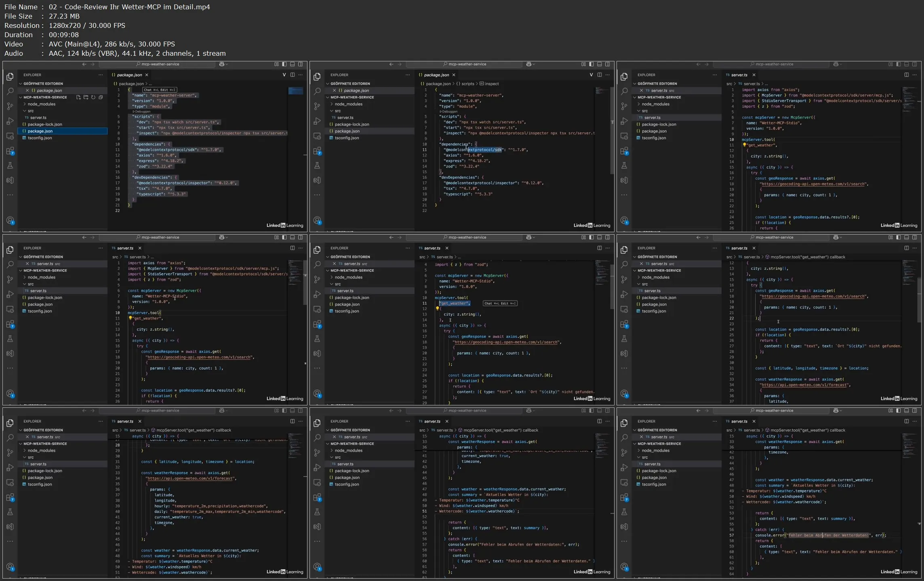Open api.open-meteo.com forecast link in bottom-left frame
Screen dimensions: 924x581
190,478
